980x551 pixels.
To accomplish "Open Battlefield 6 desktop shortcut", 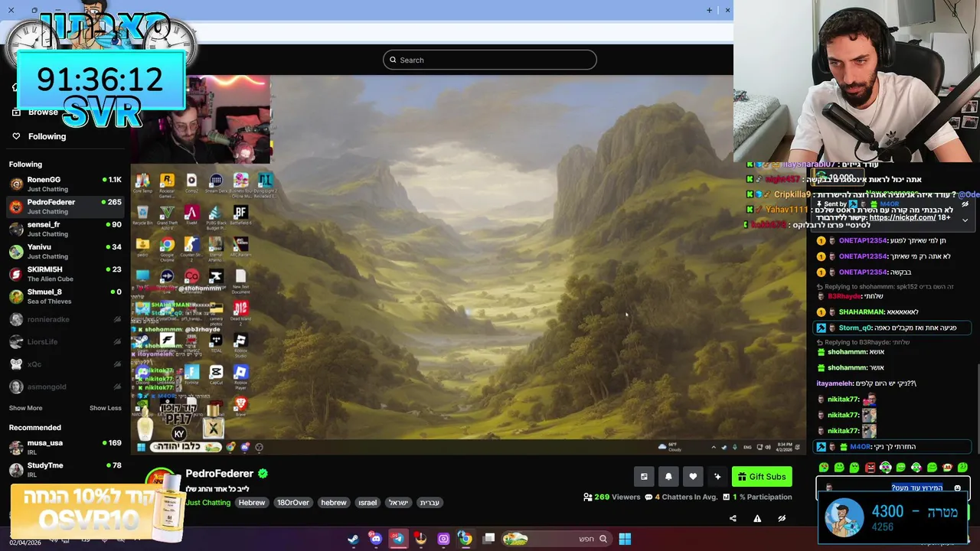I will coord(240,217).
